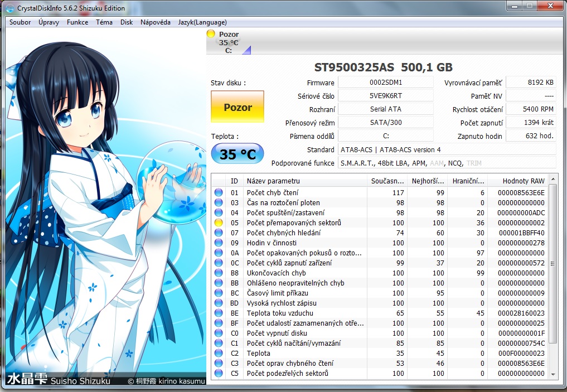Click the Přenosový režim field SATA/300
The image size is (567, 392).
tap(385, 123)
